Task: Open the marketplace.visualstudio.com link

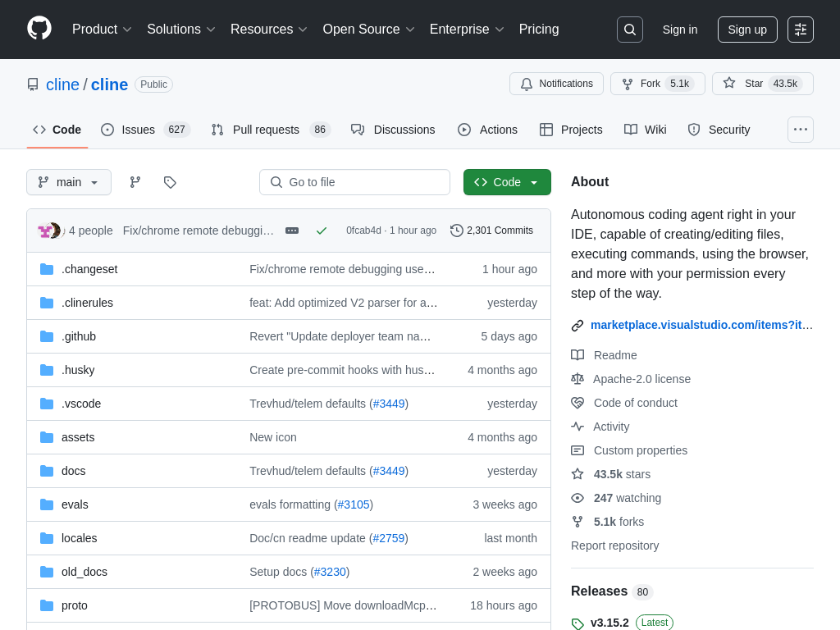Action: 701,325
